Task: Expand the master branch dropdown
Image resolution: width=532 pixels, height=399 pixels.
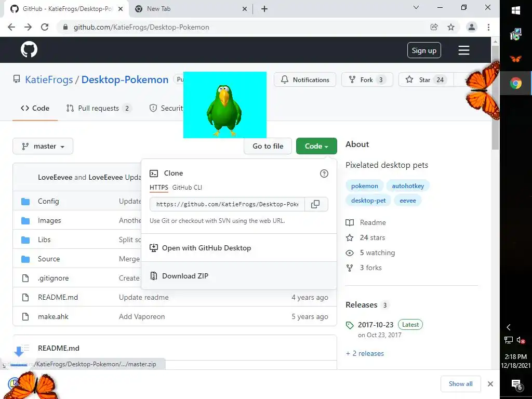Action: pyautogui.click(x=43, y=146)
